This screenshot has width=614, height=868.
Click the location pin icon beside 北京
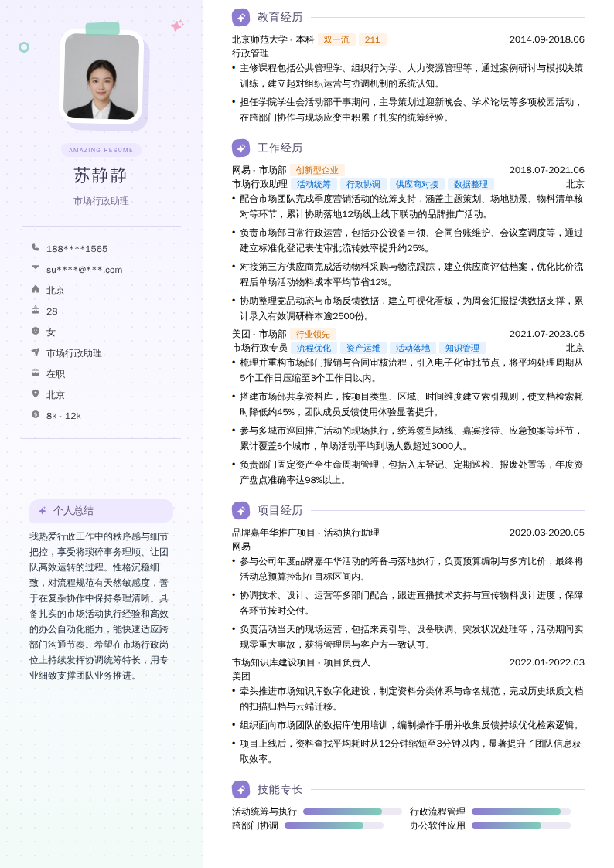pyautogui.click(x=36, y=393)
